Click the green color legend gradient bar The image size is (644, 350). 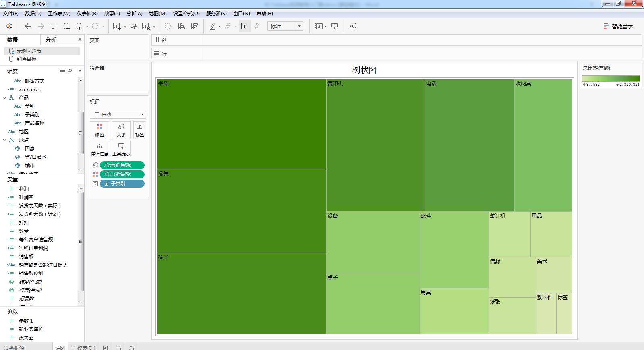click(611, 79)
